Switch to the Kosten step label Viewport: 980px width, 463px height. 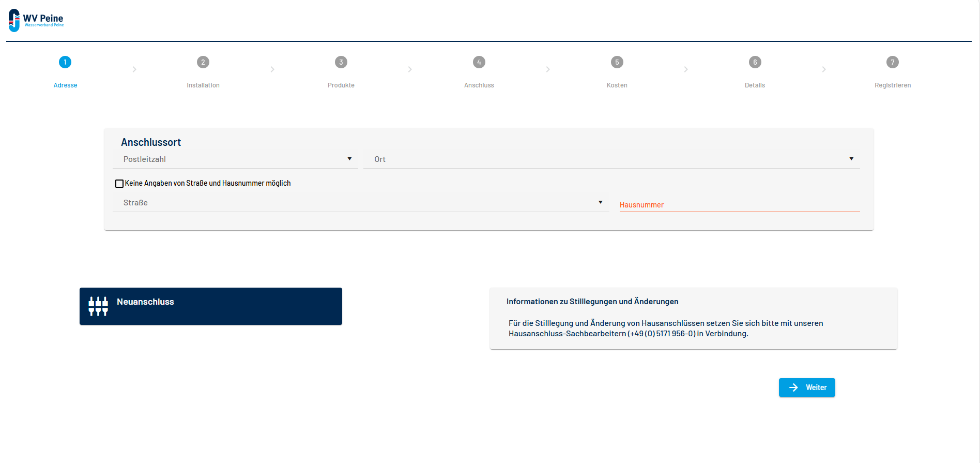(x=617, y=85)
